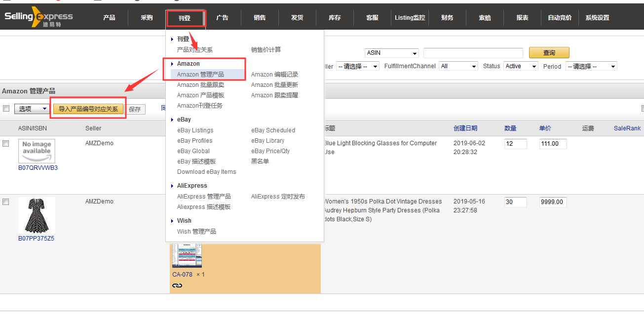The image size is (644, 324).
Task: Open the ASIN search type dropdown
Action: (392, 53)
